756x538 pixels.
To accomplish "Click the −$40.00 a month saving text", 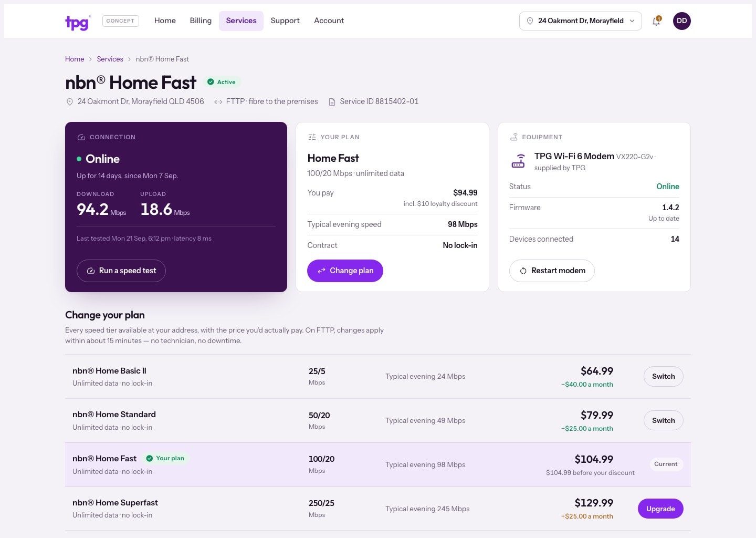I will tap(587, 384).
